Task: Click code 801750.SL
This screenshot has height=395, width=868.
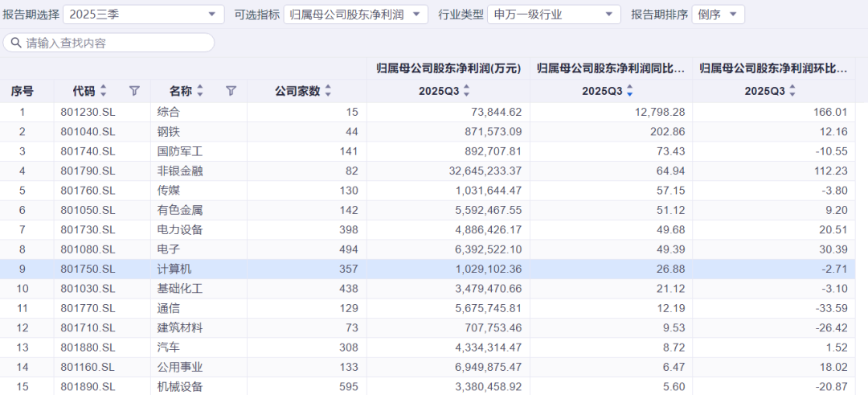Action: tap(88, 270)
